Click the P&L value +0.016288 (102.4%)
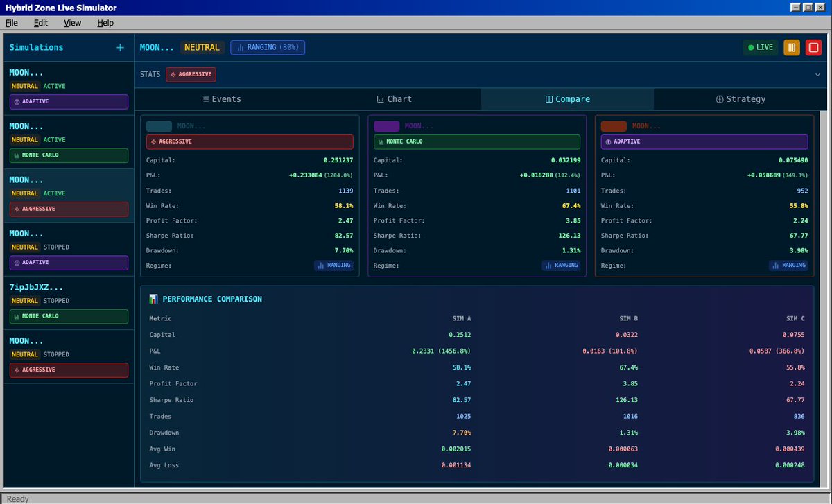The image size is (832, 504). pyautogui.click(x=551, y=175)
